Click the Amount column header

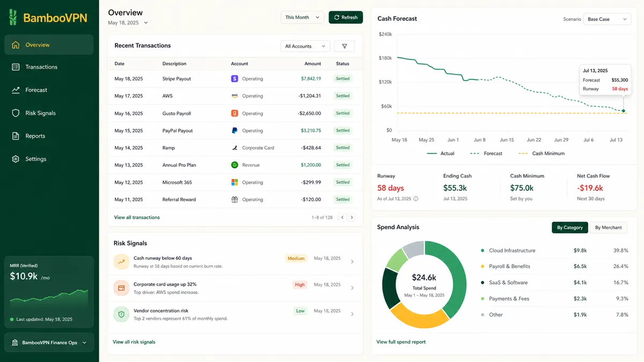[313, 64]
